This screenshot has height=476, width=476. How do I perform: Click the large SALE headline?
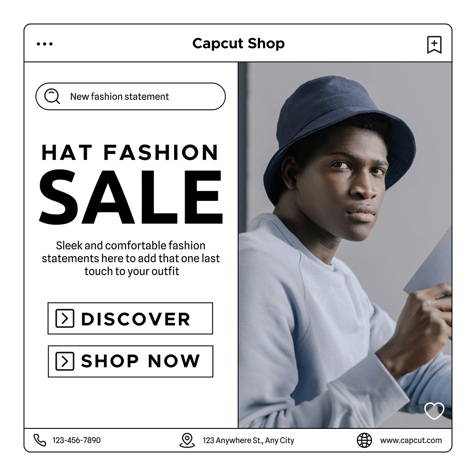(x=131, y=197)
